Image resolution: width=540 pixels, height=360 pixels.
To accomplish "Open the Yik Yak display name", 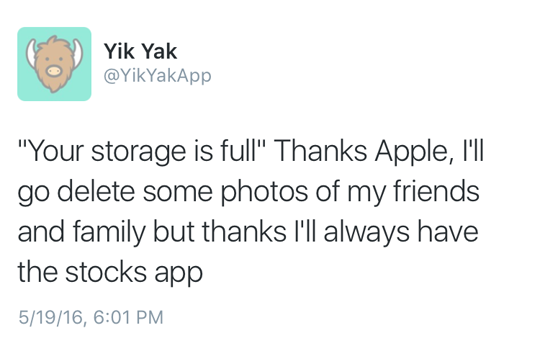I will [x=141, y=52].
